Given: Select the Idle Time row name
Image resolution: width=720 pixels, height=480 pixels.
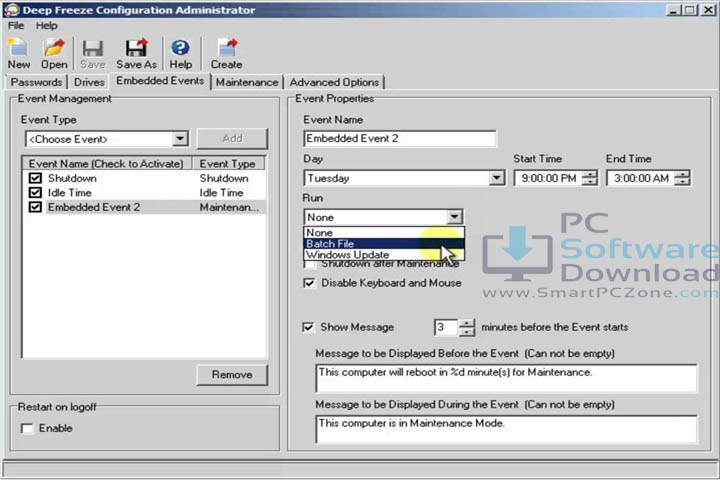Looking at the screenshot, I should [69, 192].
